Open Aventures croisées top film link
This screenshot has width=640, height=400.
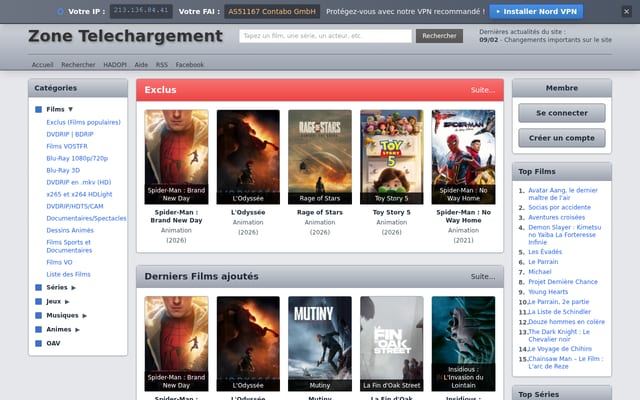click(556, 217)
